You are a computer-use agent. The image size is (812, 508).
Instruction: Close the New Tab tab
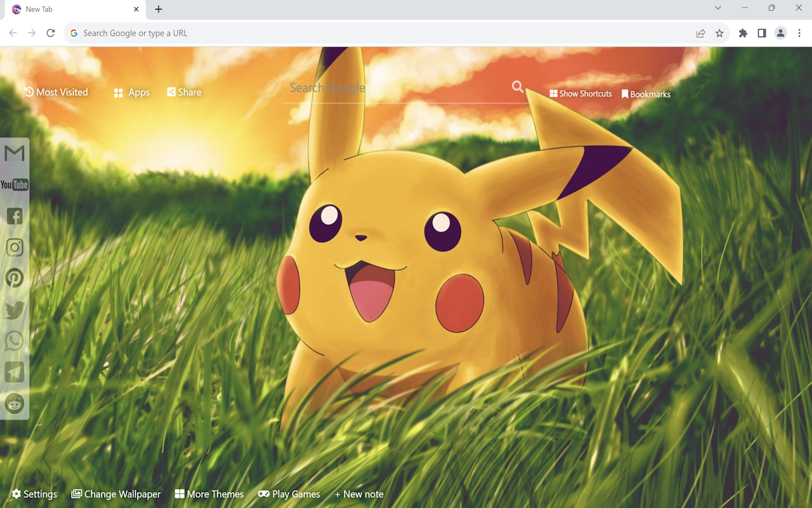point(136,9)
